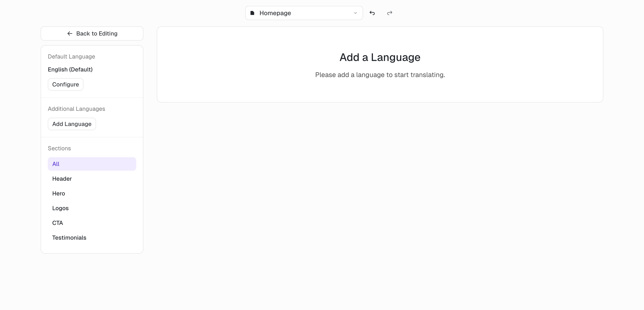
Task: Click the English (Default) language label
Action: 70,69
